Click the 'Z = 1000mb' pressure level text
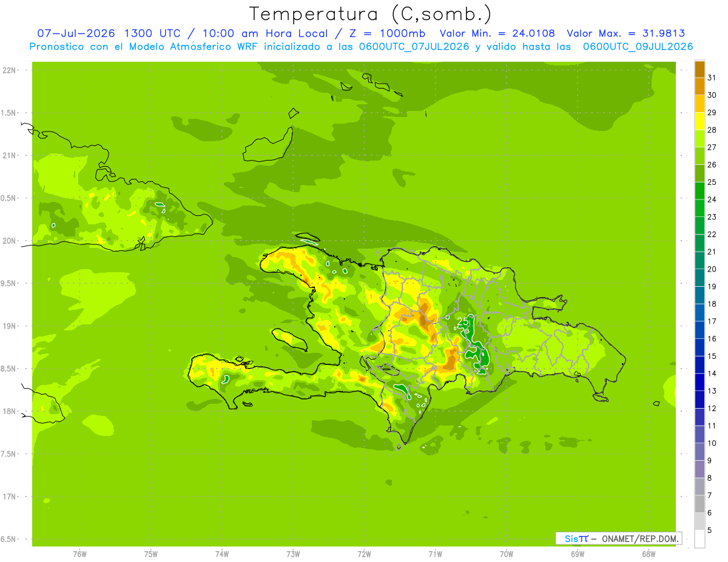The height and width of the screenshot is (562, 728). (387, 33)
